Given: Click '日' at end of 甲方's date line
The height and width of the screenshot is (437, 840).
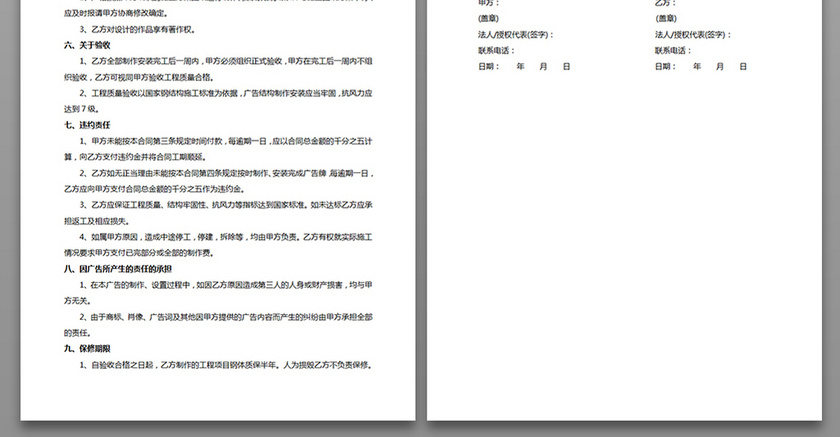Looking at the screenshot, I should (567, 67).
